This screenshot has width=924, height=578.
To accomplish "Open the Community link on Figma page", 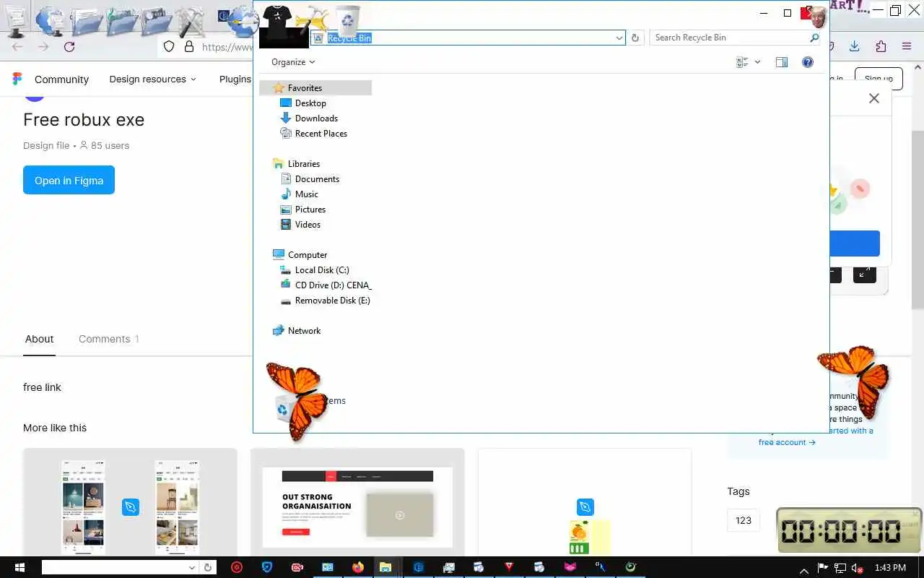I will [x=61, y=79].
